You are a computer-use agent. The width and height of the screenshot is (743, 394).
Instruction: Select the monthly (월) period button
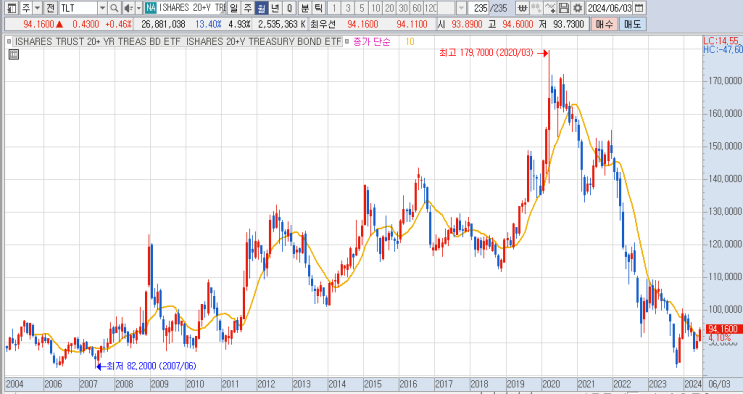261,8
